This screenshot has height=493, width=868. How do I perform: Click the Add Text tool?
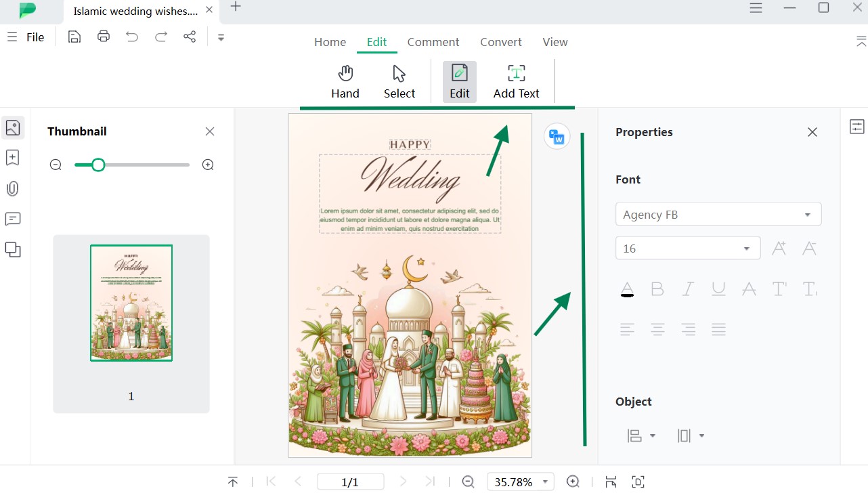[516, 83]
